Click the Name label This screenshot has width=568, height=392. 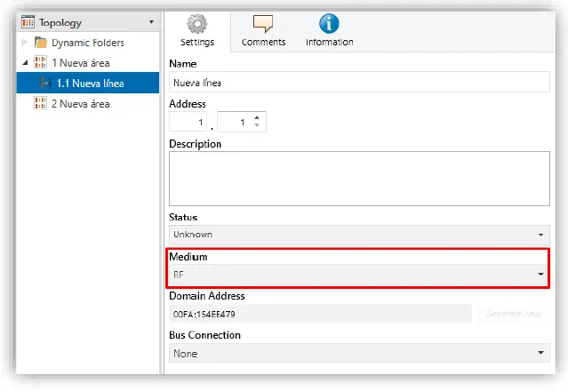[183, 64]
